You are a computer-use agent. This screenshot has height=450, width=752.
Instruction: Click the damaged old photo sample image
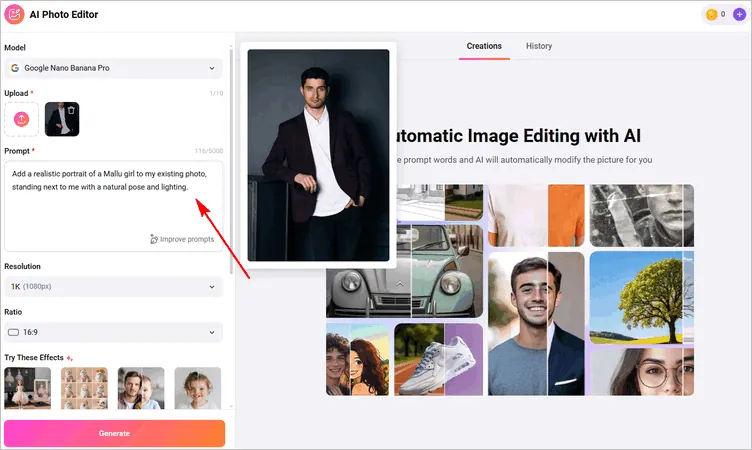pyautogui.click(x=642, y=215)
